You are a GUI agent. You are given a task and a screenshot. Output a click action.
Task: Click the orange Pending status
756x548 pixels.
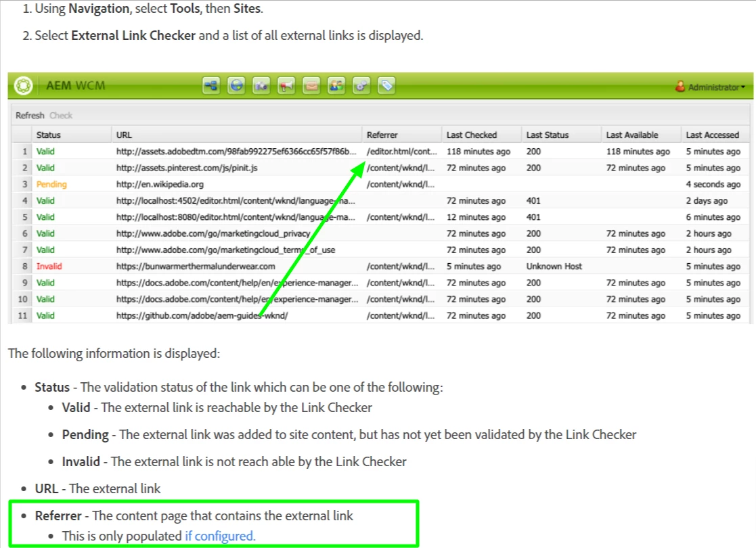pos(51,184)
